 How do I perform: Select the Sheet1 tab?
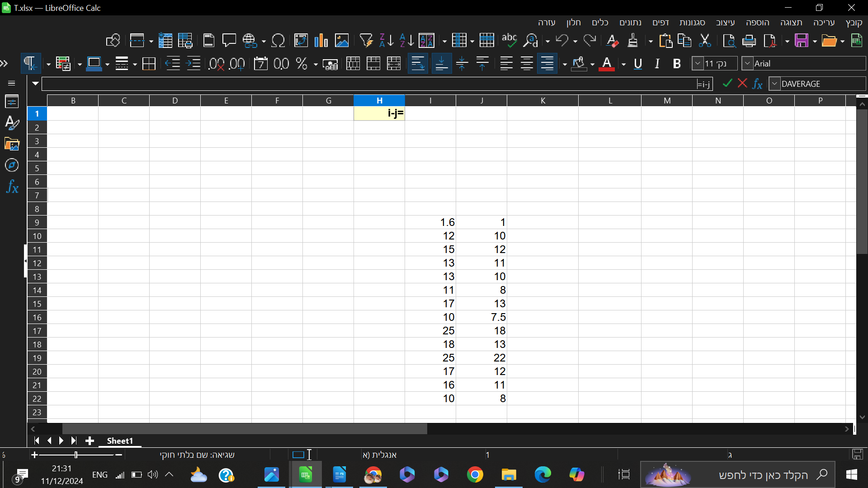[120, 441]
